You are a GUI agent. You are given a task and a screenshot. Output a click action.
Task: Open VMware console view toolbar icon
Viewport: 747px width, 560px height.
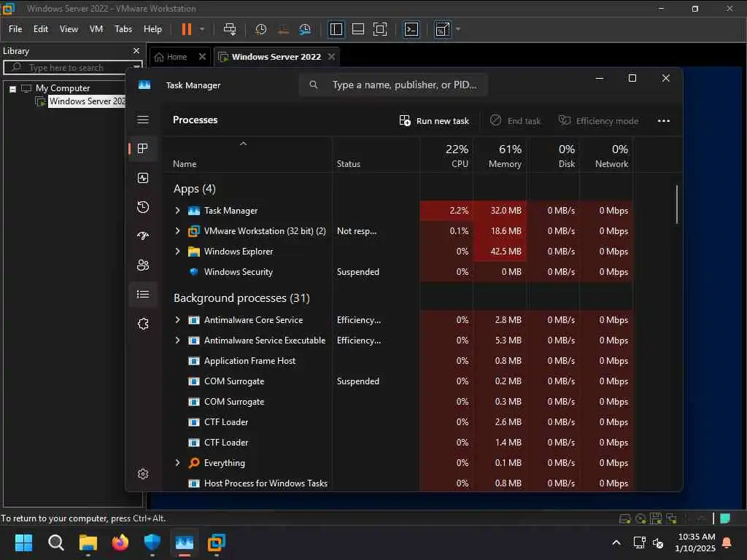[x=411, y=29]
